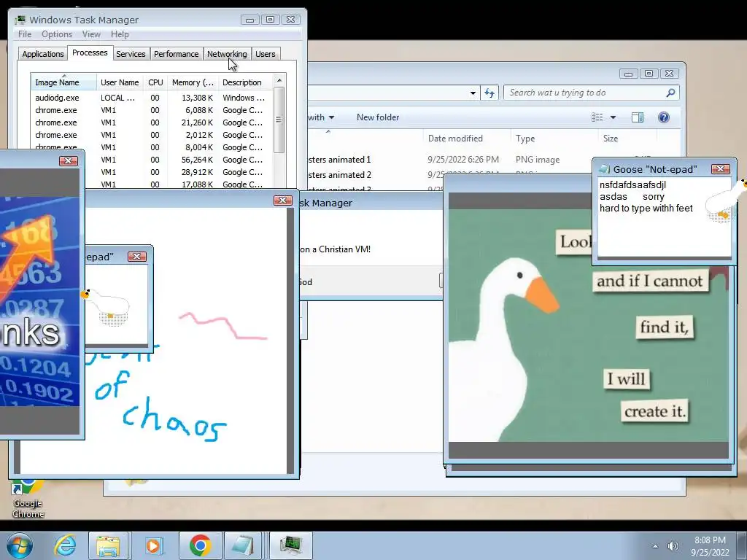Select Task Manager taskbar icon
This screenshot has width=747, height=560.
[x=290, y=545]
